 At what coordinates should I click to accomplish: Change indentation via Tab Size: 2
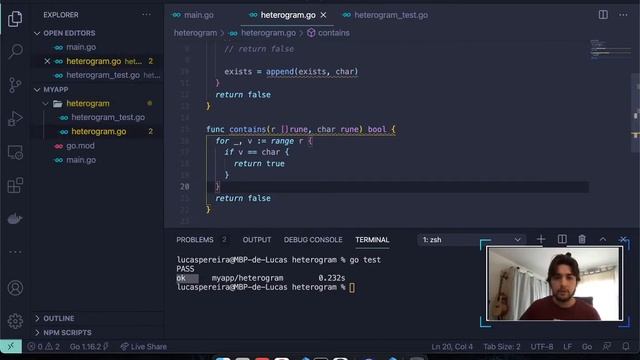502,347
